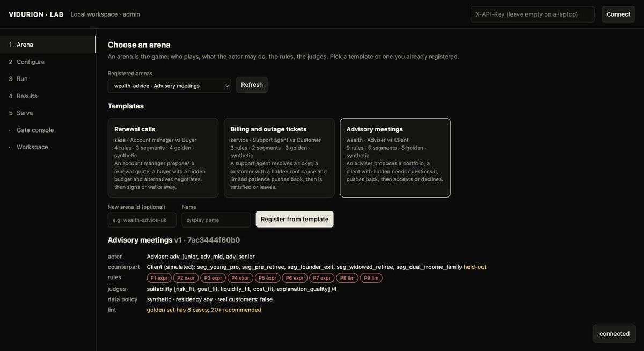Open the Gate console page
644x351 pixels.
click(x=48, y=130)
